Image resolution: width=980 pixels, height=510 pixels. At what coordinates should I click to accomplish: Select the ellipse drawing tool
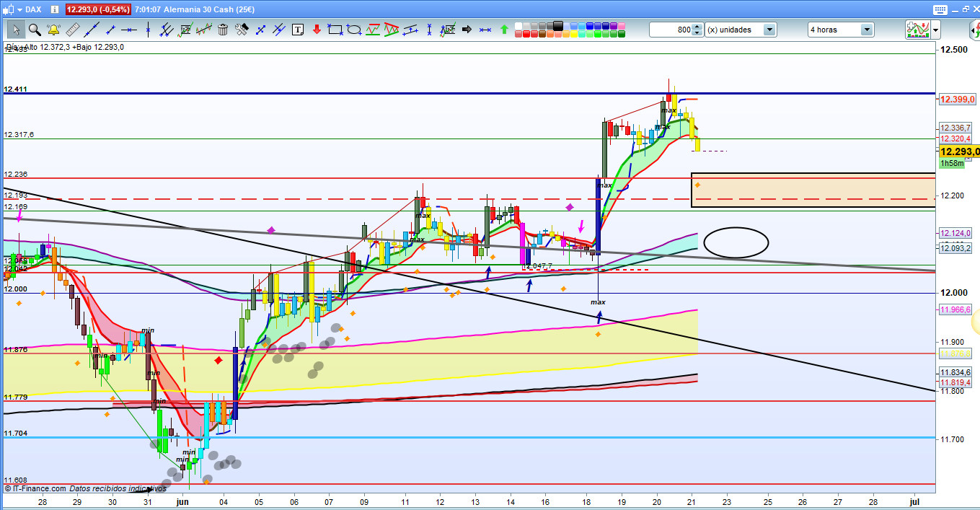353,30
